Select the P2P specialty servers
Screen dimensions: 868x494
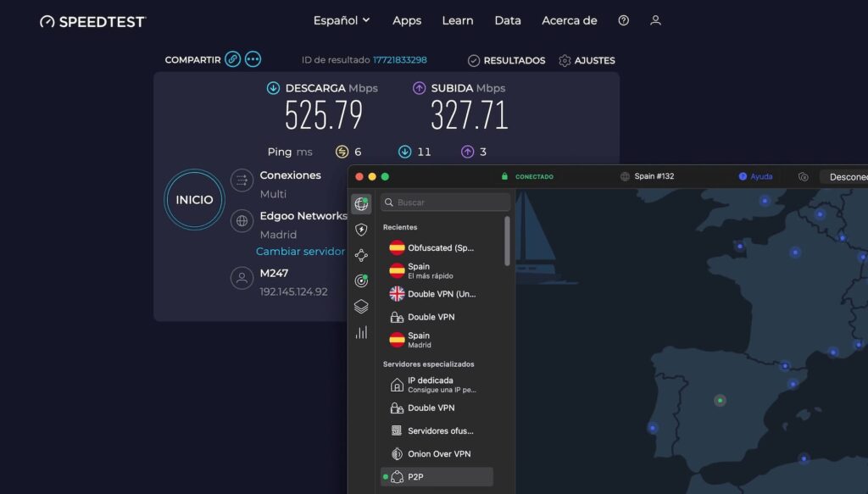point(437,477)
